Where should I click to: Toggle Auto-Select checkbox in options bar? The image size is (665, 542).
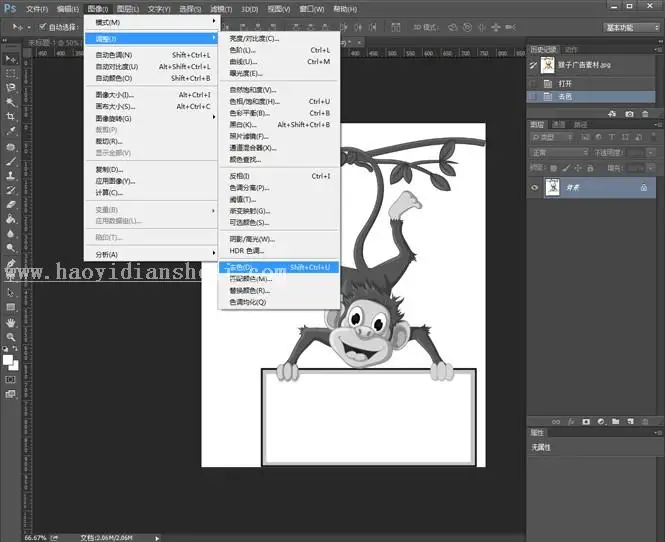point(42,27)
